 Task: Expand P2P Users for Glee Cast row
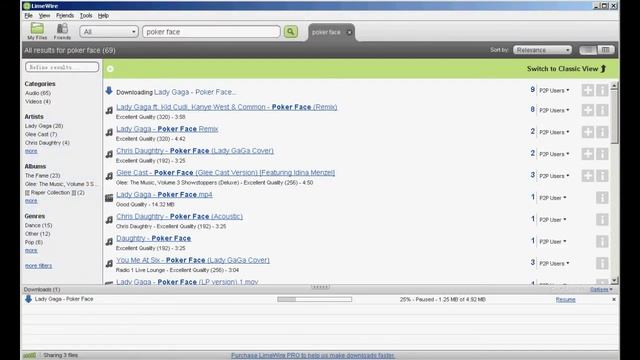click(554, 176)
